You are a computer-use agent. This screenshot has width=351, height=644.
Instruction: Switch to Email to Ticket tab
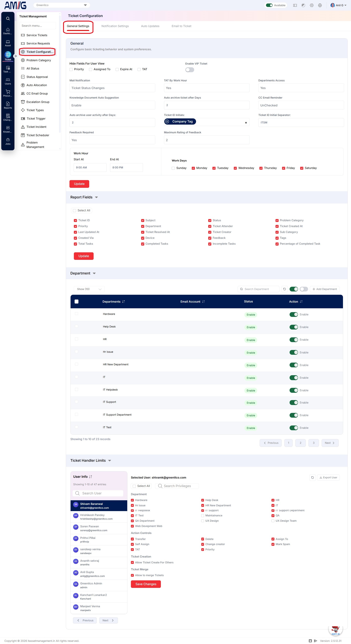(181, 26)
